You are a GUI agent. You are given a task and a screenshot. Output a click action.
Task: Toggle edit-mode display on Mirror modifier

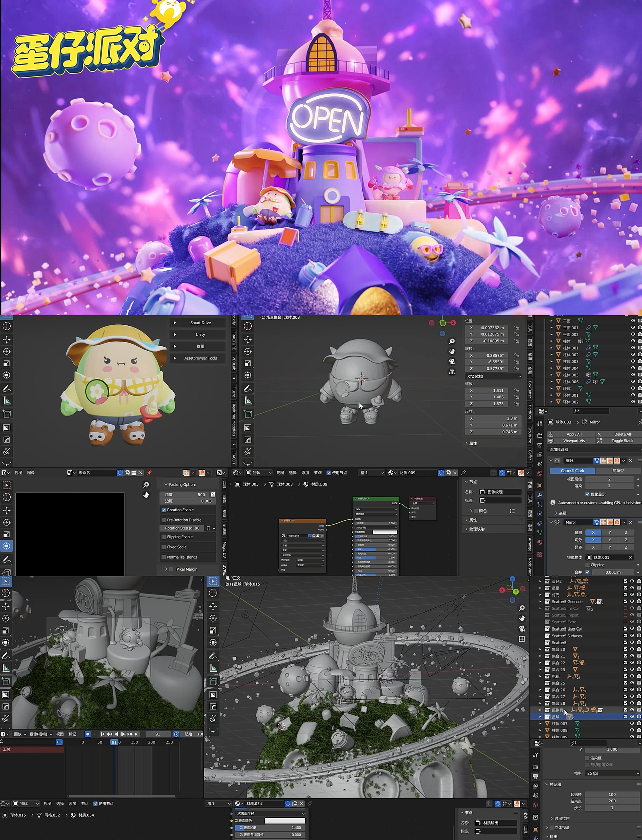[603, 522]
